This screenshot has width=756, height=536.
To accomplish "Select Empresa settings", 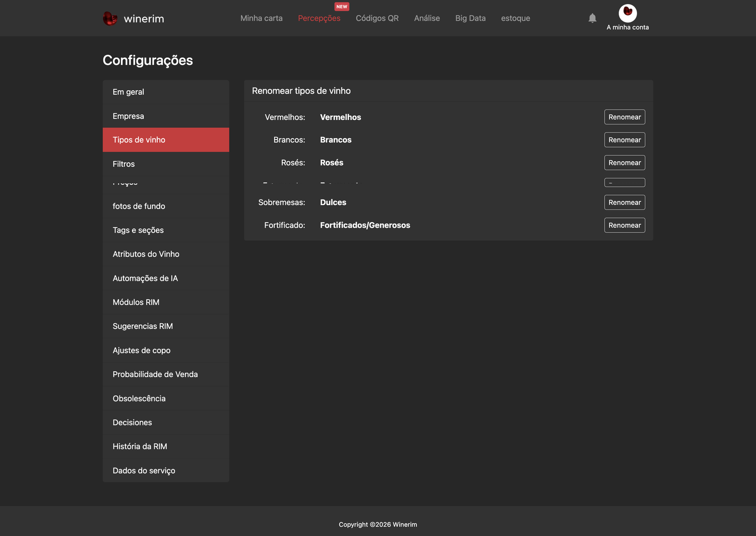I will 166,116.
